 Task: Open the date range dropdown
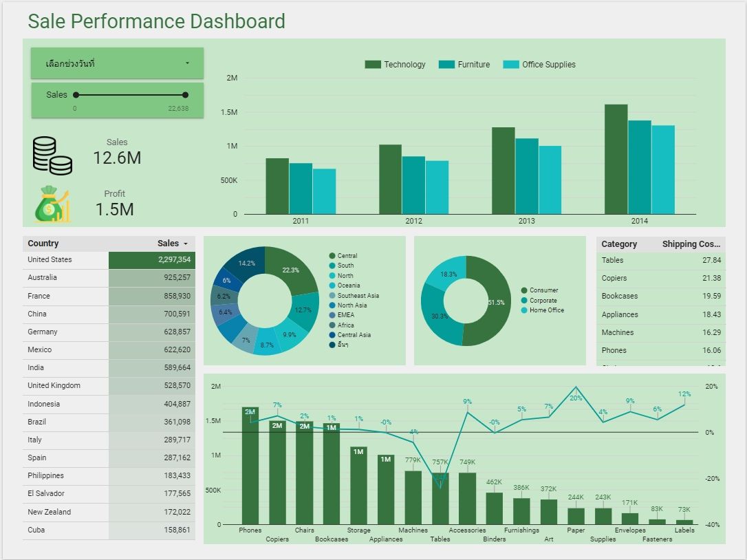[117, 63]
